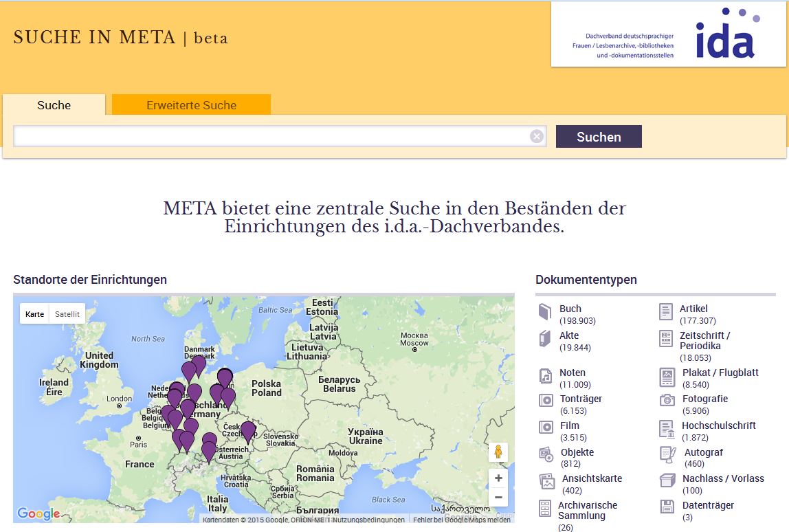Click the Hochschulschrift icon
789x532 pixels.
(667, 429)
